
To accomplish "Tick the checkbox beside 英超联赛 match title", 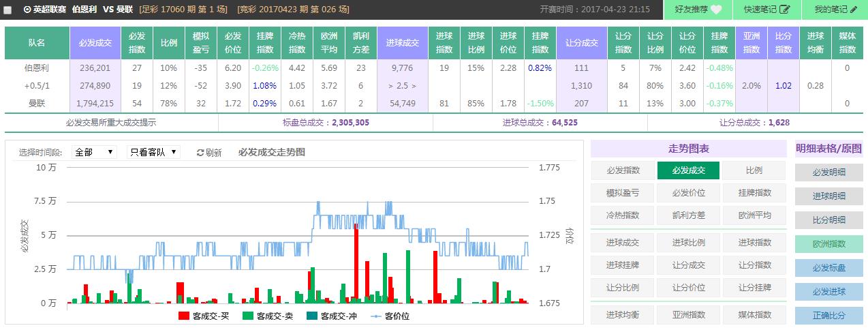I will [x=7, y=10].
